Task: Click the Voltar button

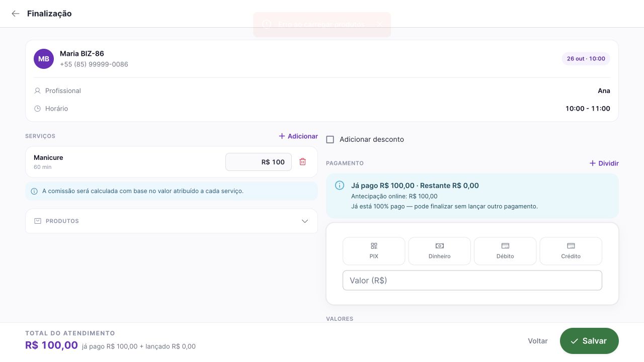Action: 538,341
